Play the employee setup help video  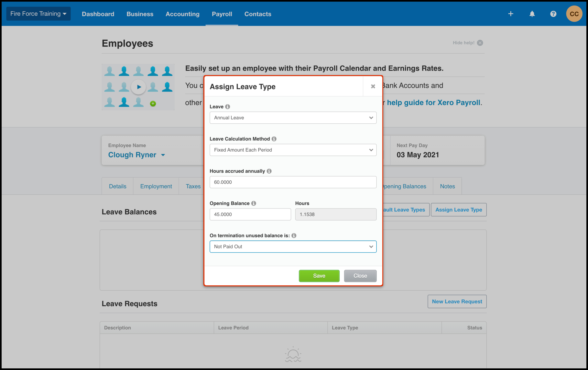[x=139, y=87]
